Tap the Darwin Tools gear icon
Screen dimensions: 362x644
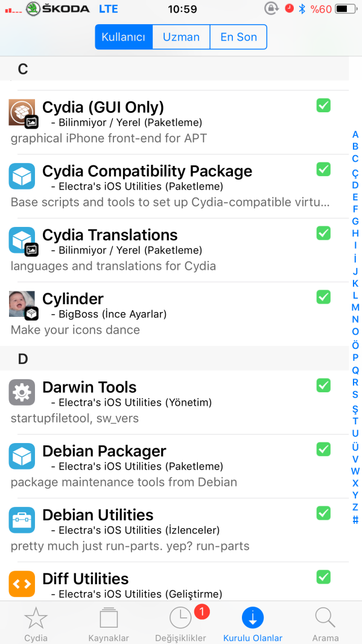(22, 392)
